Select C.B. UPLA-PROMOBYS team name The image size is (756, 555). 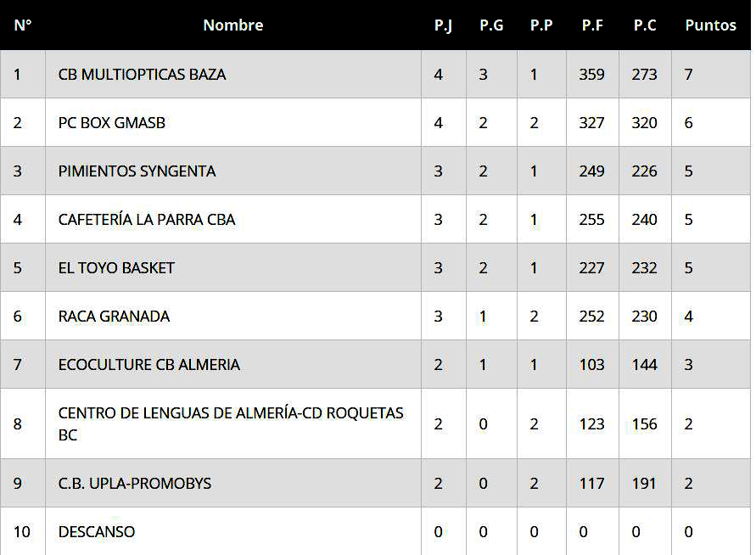point(135,484)
